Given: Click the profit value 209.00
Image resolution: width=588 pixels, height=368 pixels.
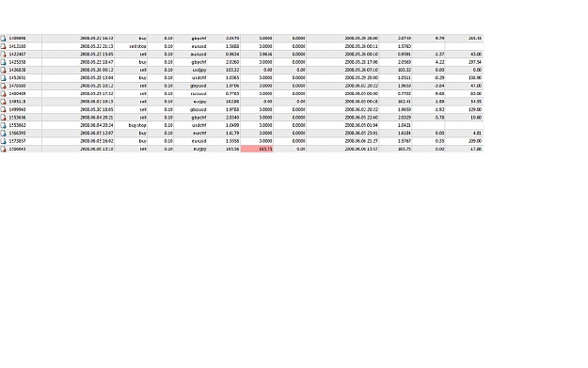Looking at the screenshot, I should (475, 141).
